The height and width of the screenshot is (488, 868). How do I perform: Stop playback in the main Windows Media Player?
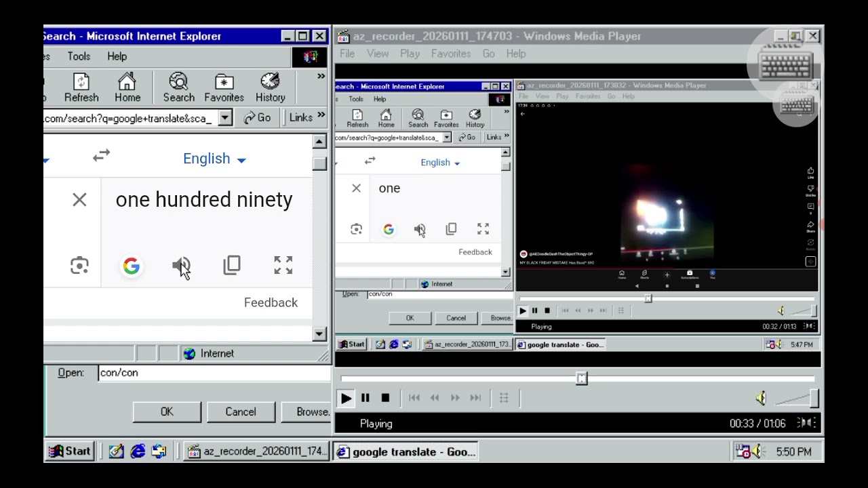pyautogui.click(x=385, y=398)
